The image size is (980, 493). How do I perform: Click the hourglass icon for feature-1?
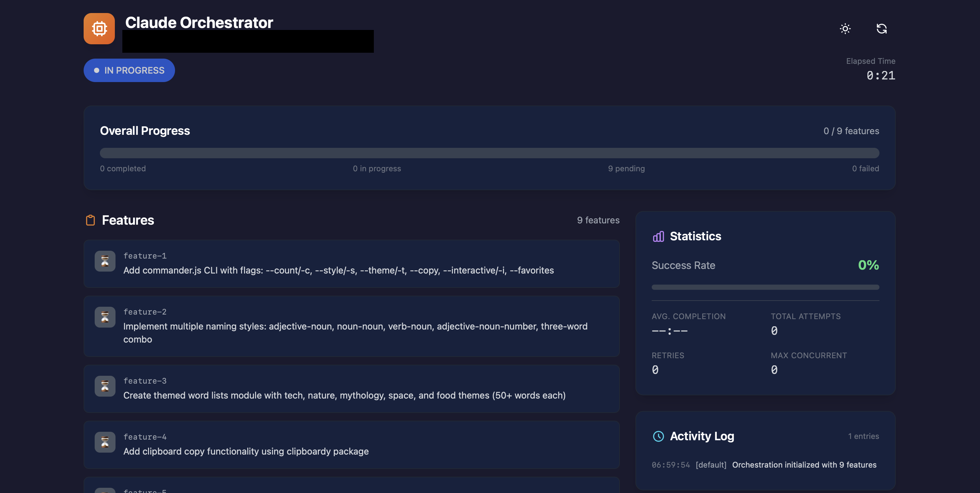[x=105, y=261]
